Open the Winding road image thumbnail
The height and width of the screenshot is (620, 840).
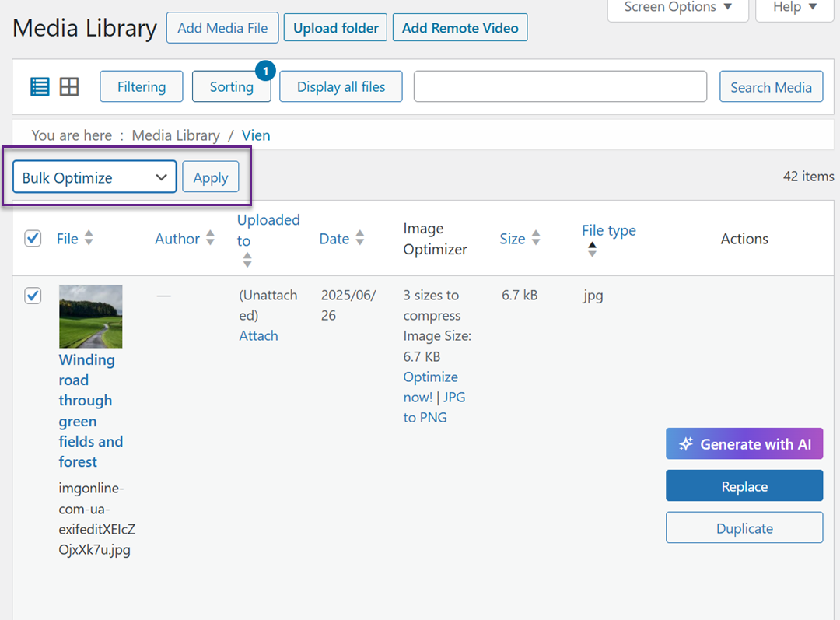tap(90, 316)
